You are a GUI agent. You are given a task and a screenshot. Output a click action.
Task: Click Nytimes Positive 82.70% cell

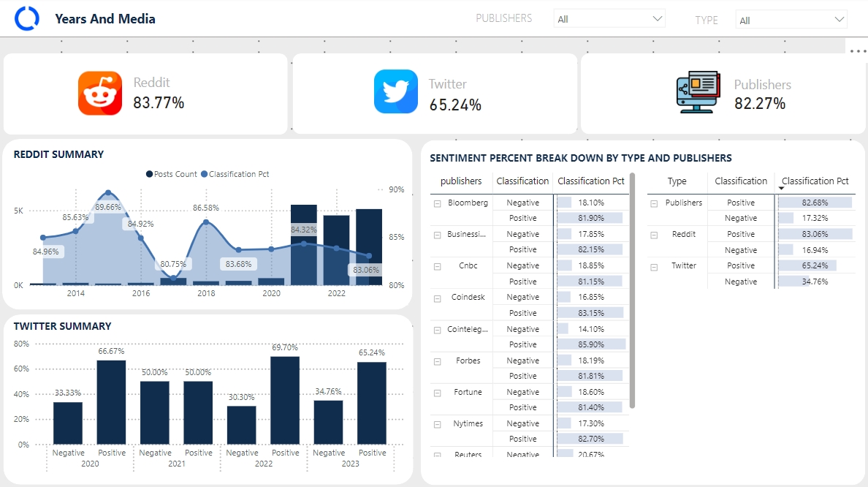590,439
